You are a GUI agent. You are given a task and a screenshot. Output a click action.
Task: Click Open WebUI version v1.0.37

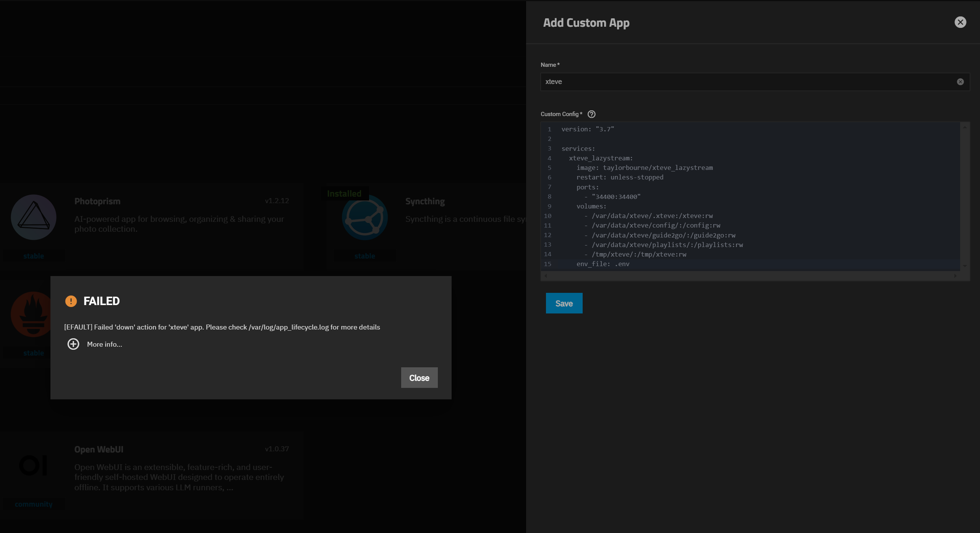click(277, 449)
